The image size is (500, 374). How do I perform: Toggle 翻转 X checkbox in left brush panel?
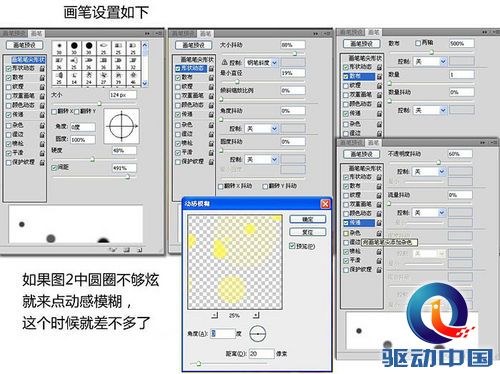[x=54, y=112]
